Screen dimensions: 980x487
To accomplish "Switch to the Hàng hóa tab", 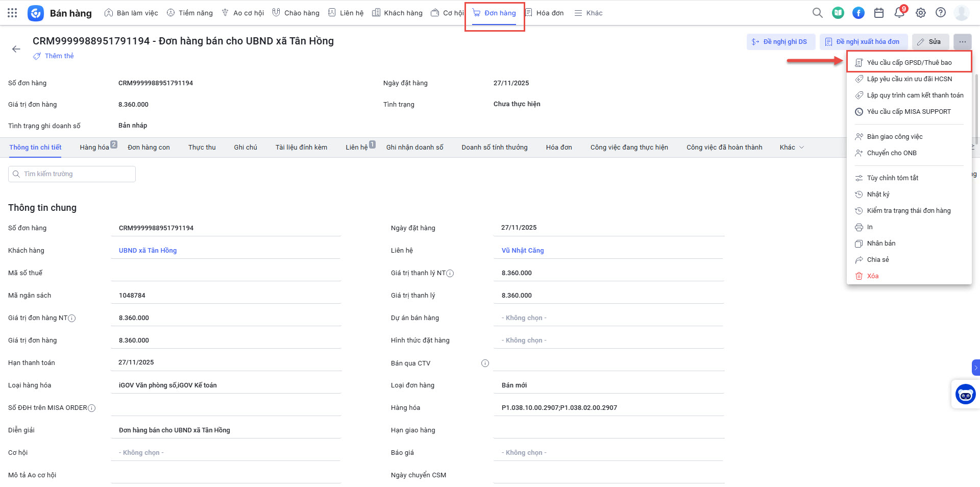I will tap(94, 148).
